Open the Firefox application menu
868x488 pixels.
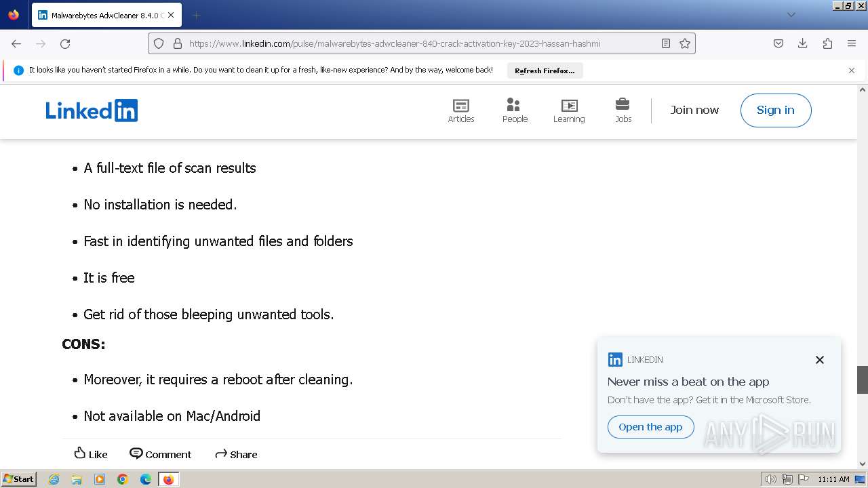click(x=852, y=43)
